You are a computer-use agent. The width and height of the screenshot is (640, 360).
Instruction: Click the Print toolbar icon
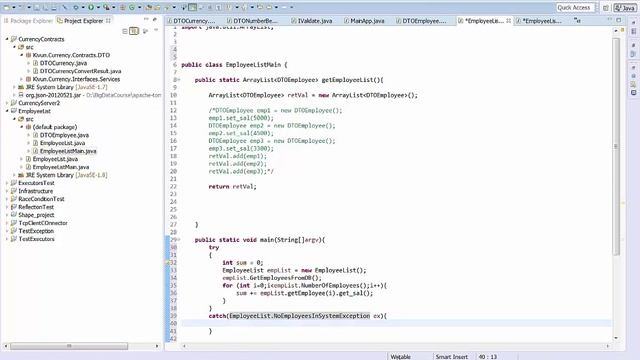[x=53, y=7]
